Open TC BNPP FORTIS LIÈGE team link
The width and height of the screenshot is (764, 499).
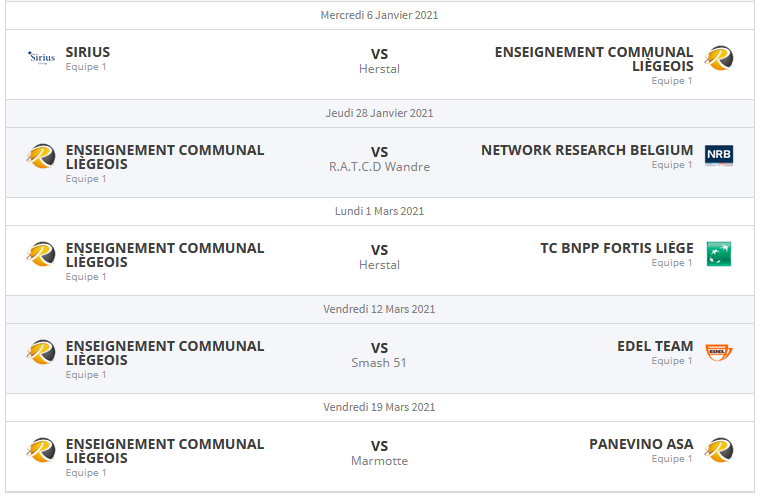[617, 248]
